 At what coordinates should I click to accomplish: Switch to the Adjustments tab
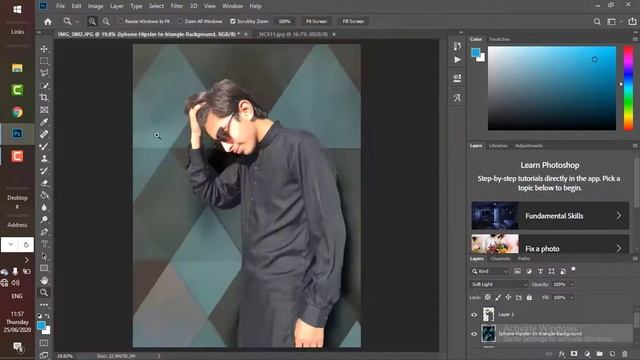click(x=529, y=146)
